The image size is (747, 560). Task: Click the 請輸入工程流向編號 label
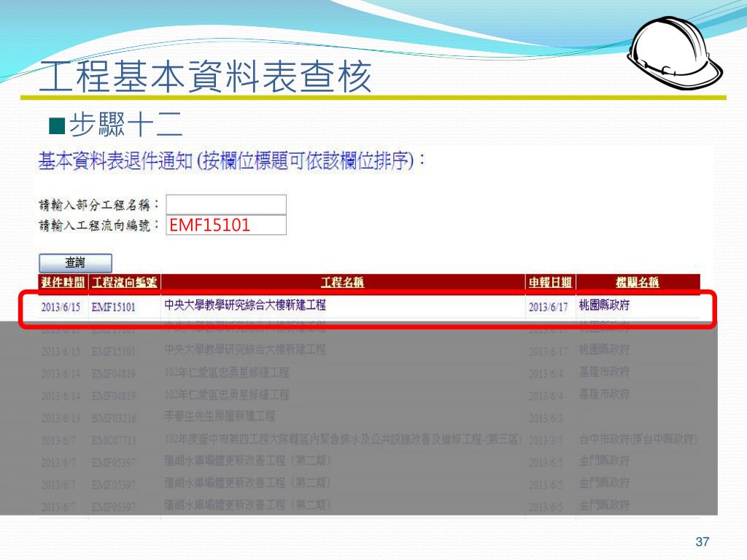tap(98, 225)
